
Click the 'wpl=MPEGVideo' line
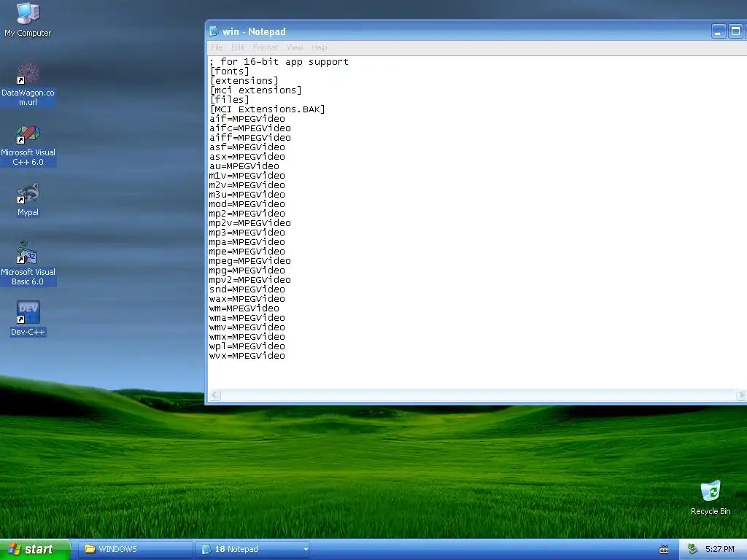(247, 347)
